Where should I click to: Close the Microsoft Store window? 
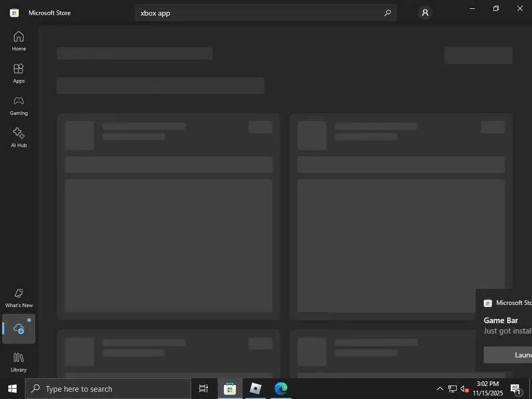[x=520, y=8]
